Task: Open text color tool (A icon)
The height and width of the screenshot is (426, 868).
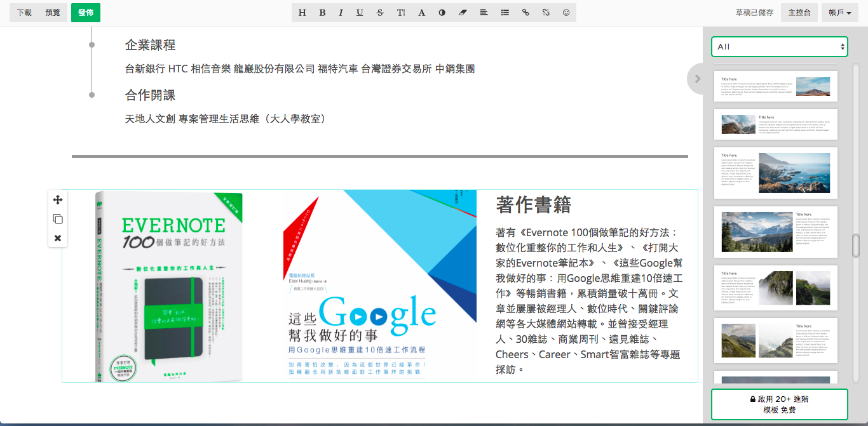Action: [421, 13]
